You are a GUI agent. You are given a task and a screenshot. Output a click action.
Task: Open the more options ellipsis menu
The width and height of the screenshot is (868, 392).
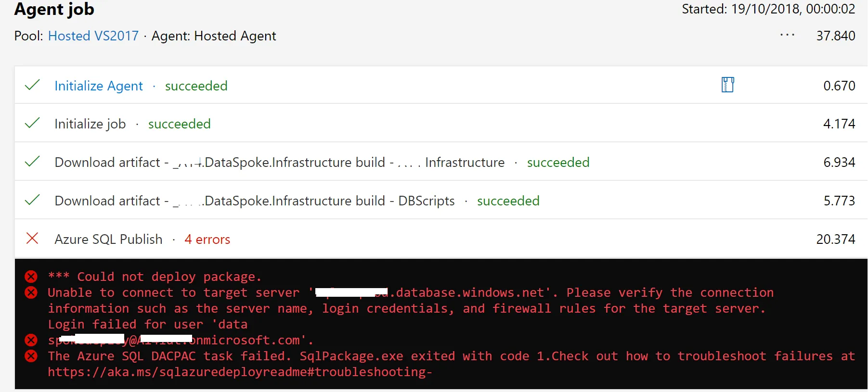pos(787,35)
